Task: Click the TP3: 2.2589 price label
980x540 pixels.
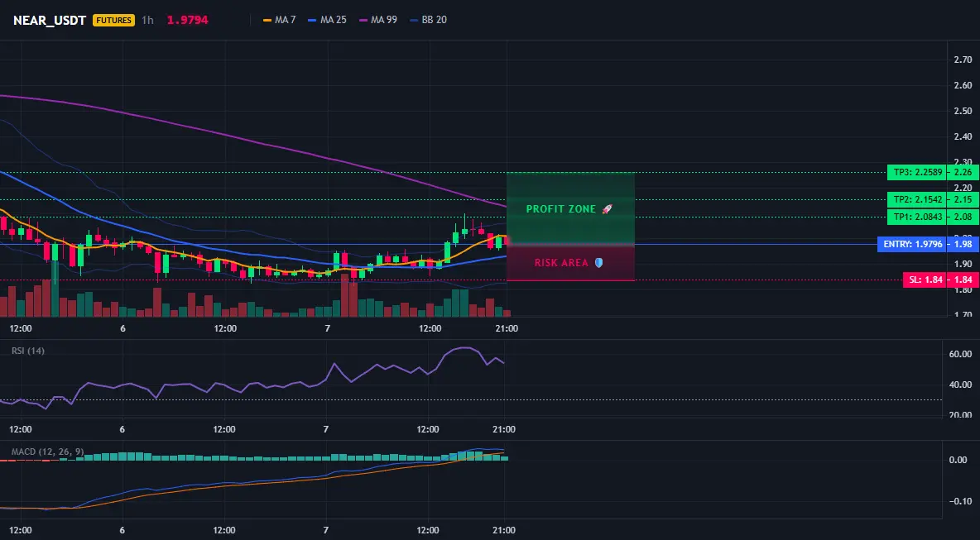Action: 918,172
